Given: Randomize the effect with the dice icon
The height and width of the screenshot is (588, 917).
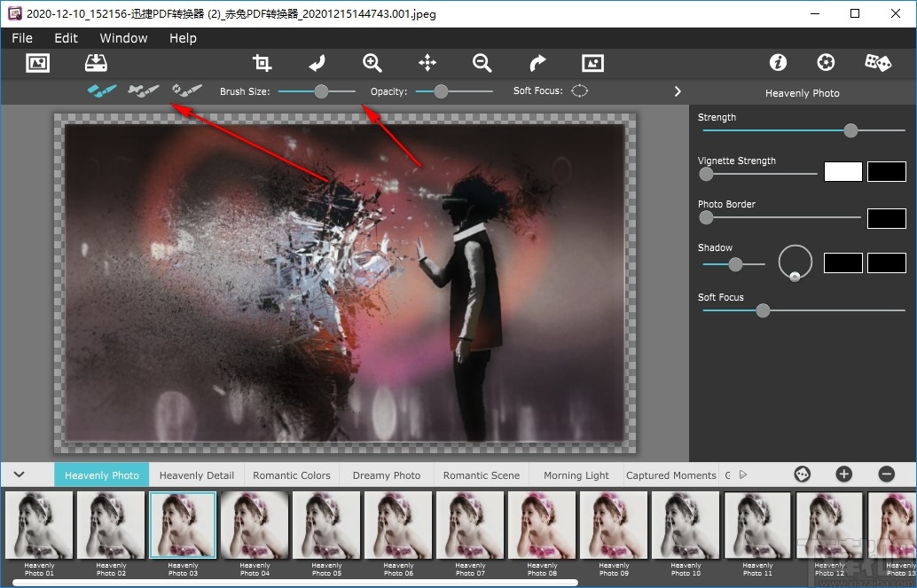Looking at the screenshot, I should click(x=877, y=62).
